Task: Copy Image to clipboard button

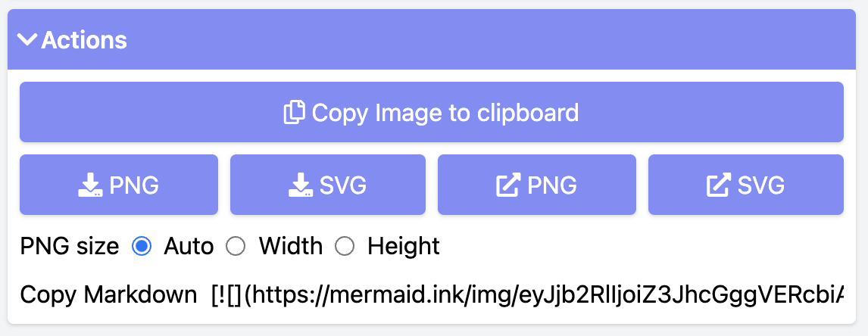Action: click(432, 112)
